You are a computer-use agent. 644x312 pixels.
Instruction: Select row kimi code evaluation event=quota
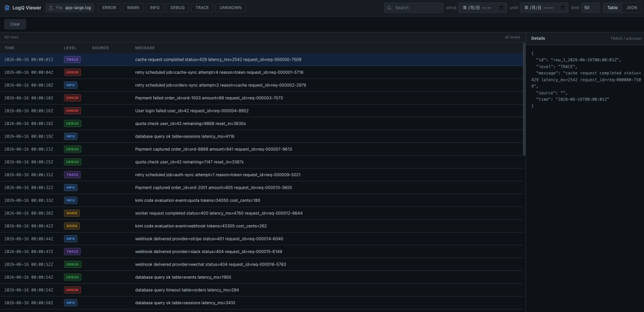(x=261, y=201)
